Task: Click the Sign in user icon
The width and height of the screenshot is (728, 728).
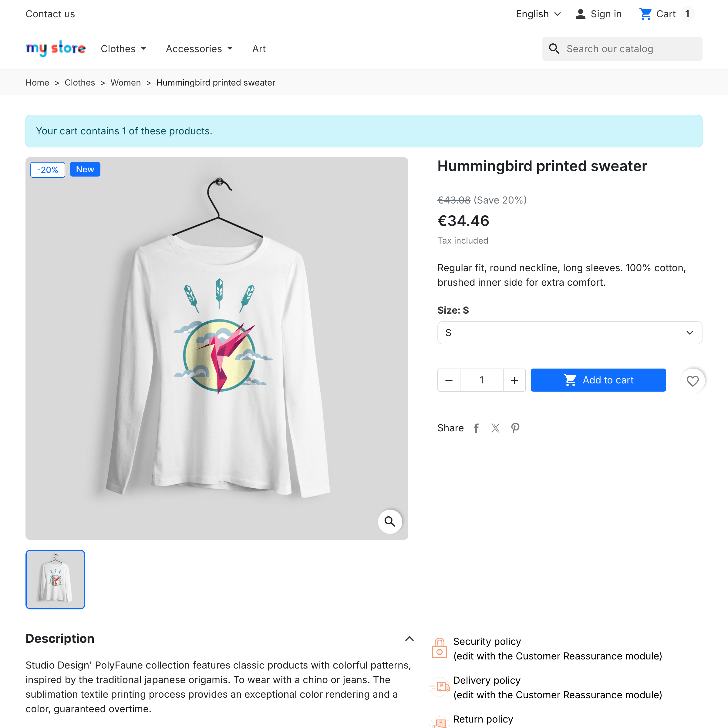Action: 580,14
